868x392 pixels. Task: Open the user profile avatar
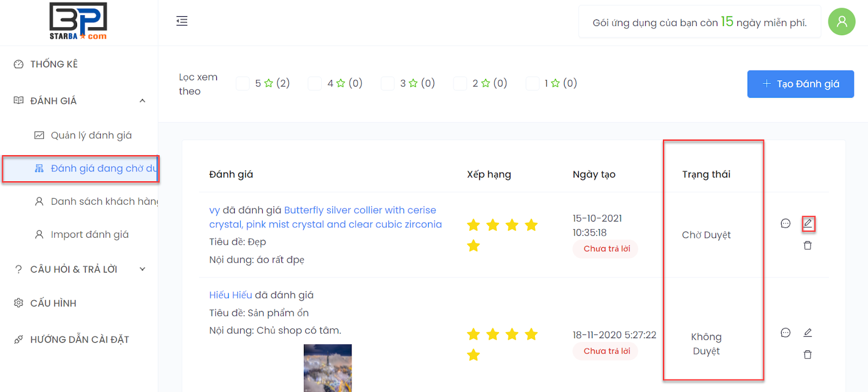tap(841, 22)
